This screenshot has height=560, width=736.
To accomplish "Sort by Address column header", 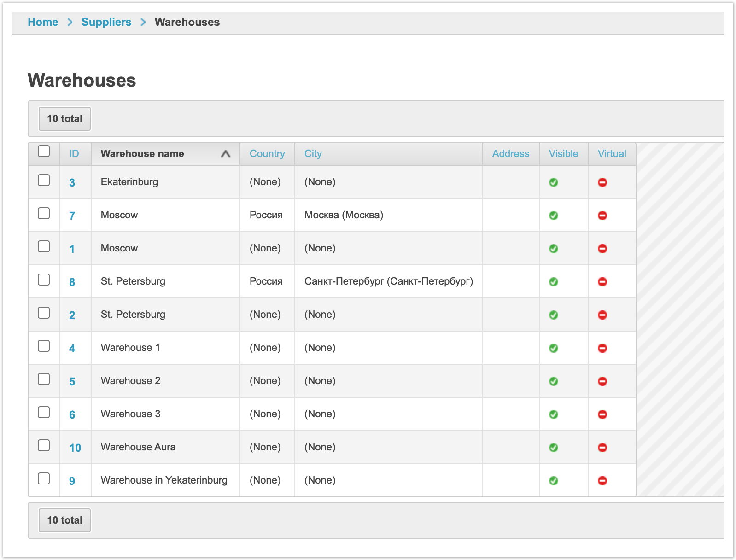I will click(510, 154).
